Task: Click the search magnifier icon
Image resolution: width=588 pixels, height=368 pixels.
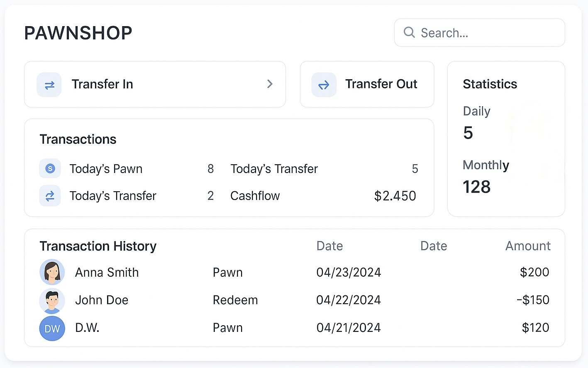Action: [409, 32]
